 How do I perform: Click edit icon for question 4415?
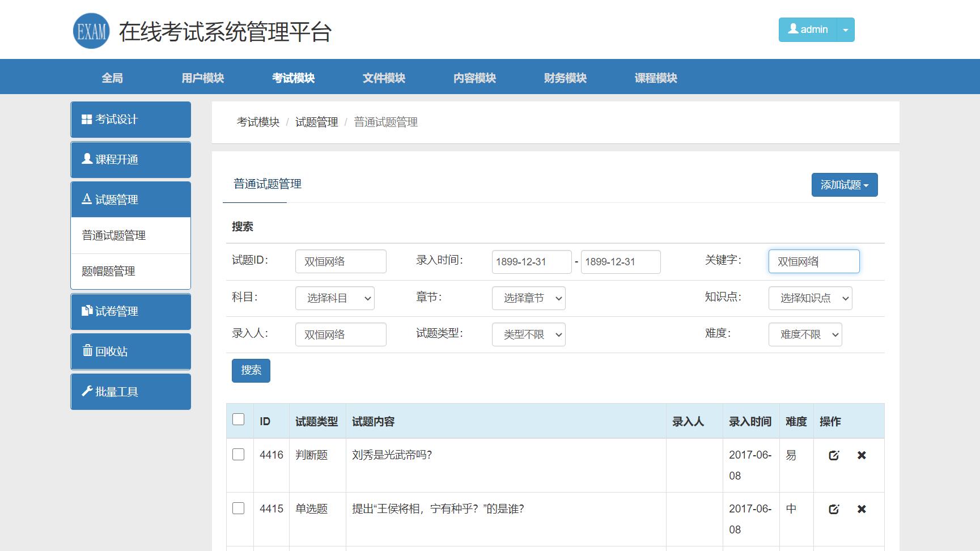pyautogui.click(x=833, y=509)
